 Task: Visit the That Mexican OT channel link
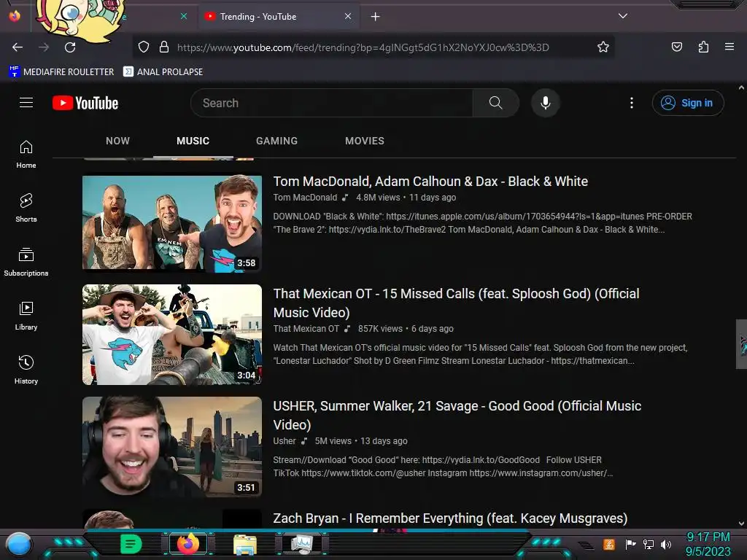pyautogui.click(x=306, y=329)
